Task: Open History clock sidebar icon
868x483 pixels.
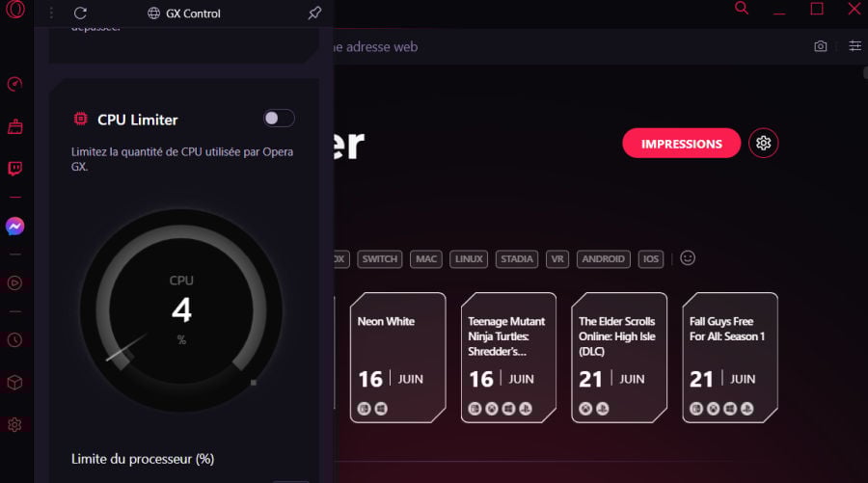Action: (14, 339)
